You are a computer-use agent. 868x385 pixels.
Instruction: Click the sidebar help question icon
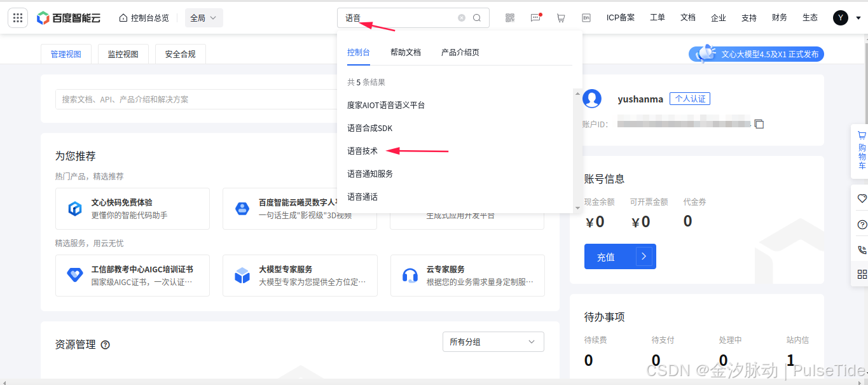pyautogui.click(x=862, y=225)
